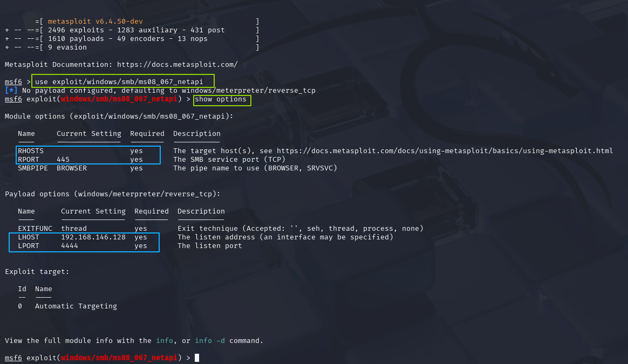Click the [*] no payload configured notice
This screenshot has width=628, height=364.
pos(160,91)
